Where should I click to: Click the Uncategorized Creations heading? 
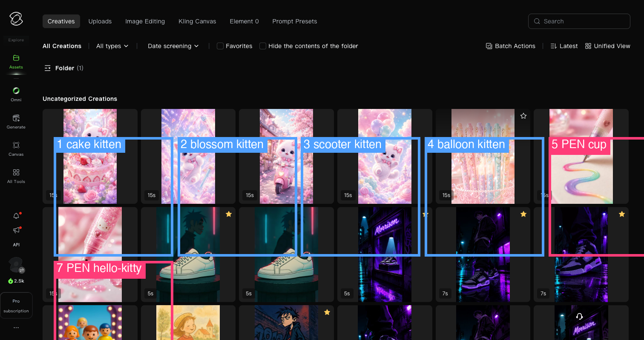coord(80,99)
